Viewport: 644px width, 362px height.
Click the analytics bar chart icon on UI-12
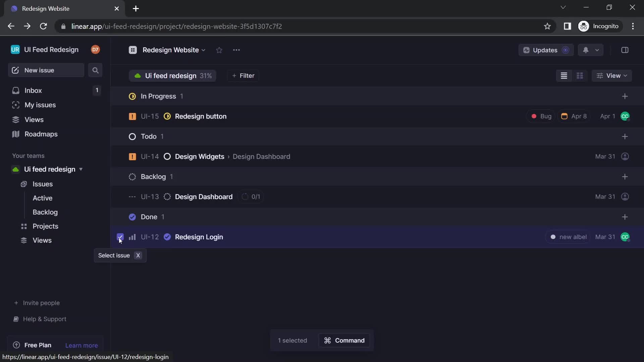[132, 236]
